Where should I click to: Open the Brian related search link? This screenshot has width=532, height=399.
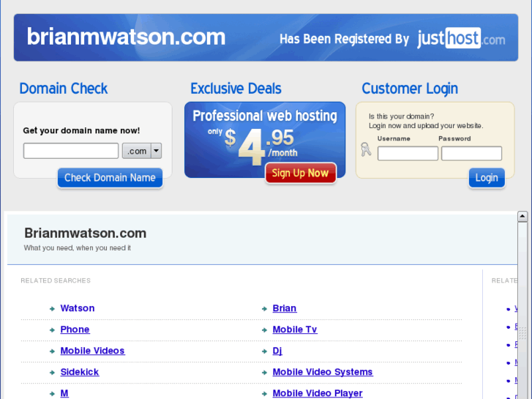[285, 308]
